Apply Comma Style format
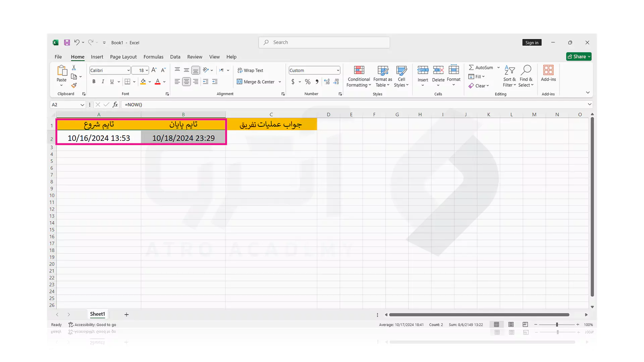 point(317,81)
